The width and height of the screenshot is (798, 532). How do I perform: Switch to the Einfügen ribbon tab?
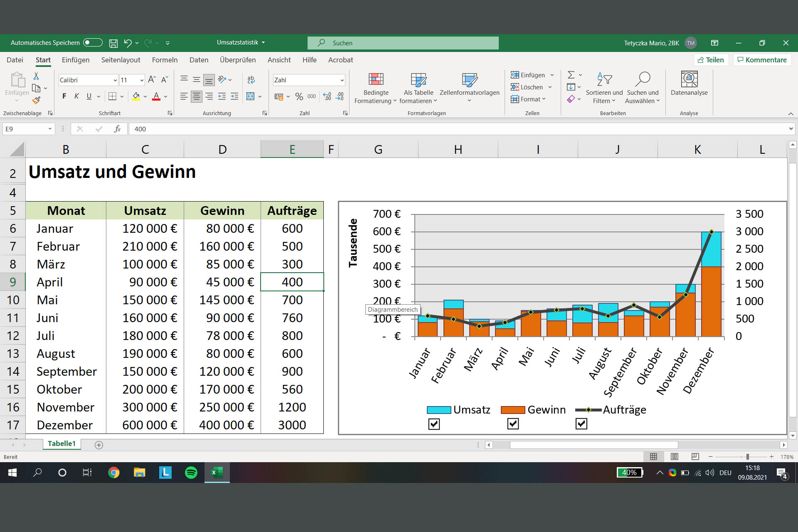pyautogui.click(x=76, y=60)
